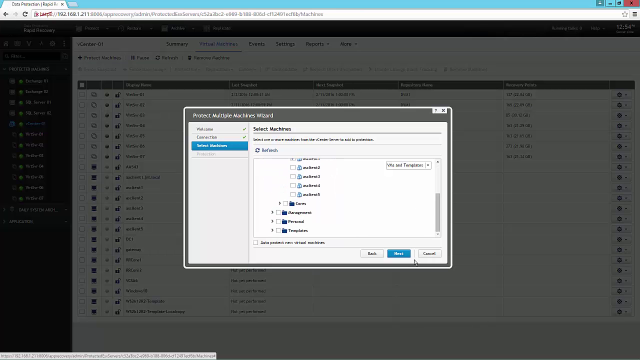This screenshot has height=360, width=640.
Task: Click the bookmark star in address bar
Action: click(624, 14)
